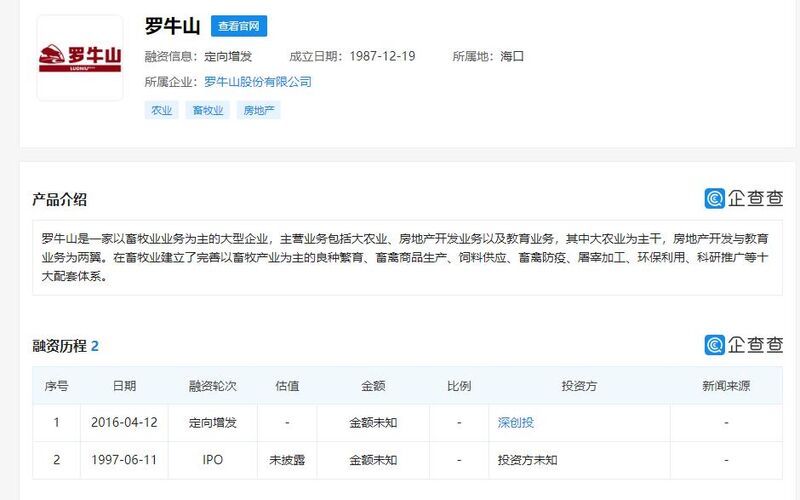Viewport: 800px width, 500px height.
Task: Click the 所属地 海口 text
Action: click(x=488, y=56)
